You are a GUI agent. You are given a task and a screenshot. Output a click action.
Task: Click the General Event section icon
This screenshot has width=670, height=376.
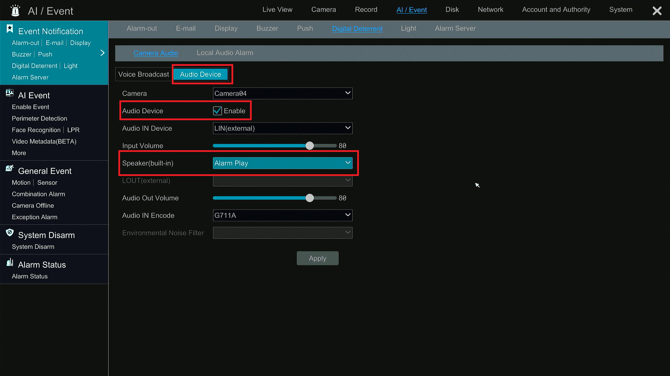tap(9, 169)
